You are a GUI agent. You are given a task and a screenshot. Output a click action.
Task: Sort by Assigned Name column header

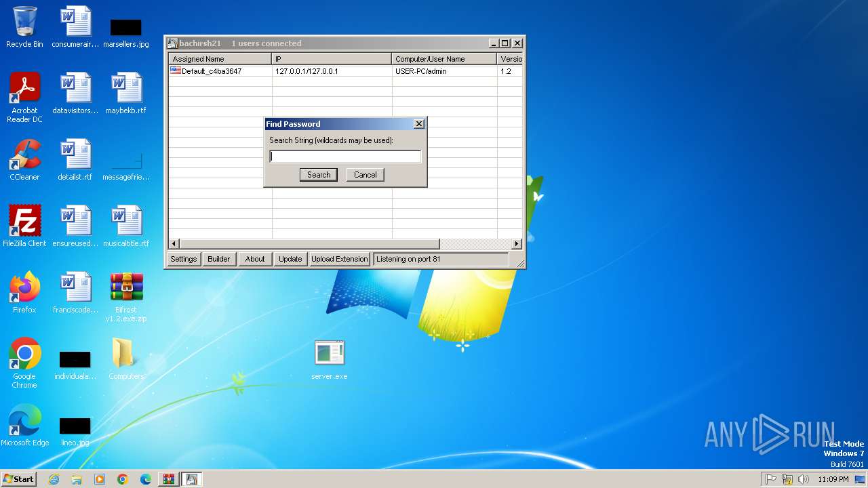pyautogui.click(x=220, y=59)
